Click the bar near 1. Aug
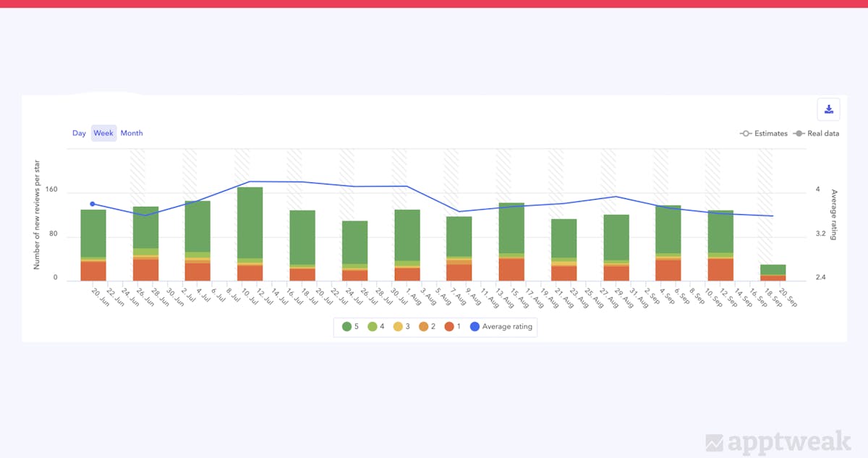Image resolution: width=868 pixels, height=458 pixels. click(407, 235)
